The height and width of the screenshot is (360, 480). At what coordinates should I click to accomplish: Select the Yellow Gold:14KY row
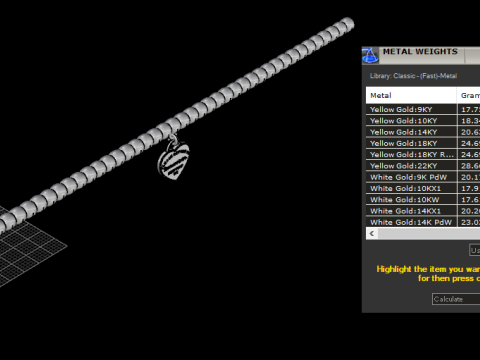coord(423,132)
